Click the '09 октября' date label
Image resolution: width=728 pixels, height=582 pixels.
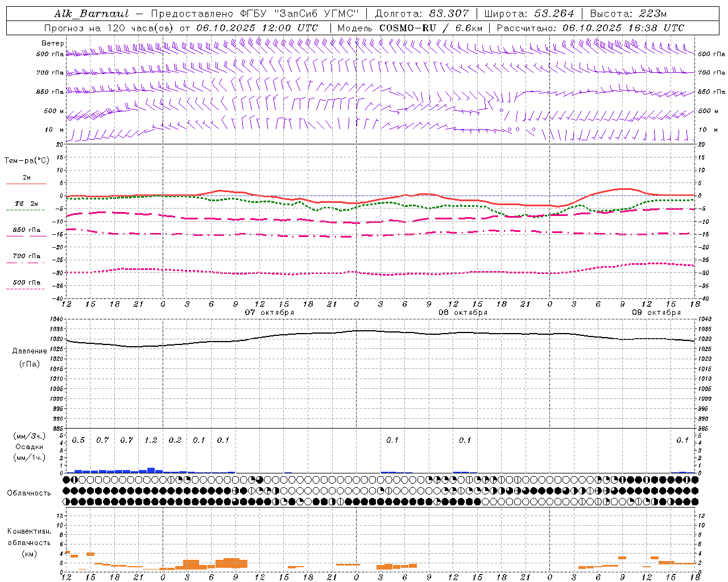(656, 313)
